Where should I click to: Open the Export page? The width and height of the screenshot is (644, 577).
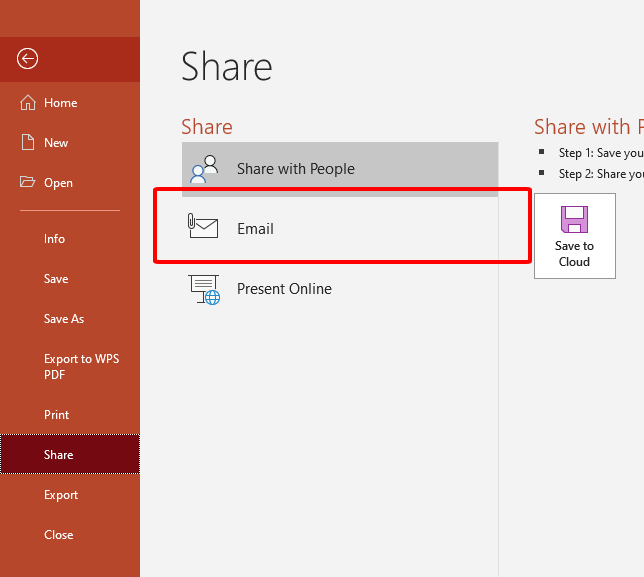(x=70, y=495)
